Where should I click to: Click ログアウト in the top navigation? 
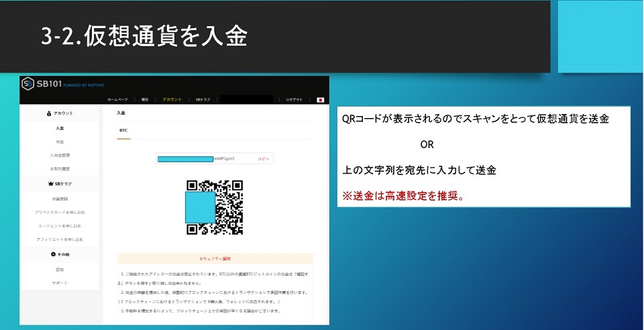click(x=294, y=100)
